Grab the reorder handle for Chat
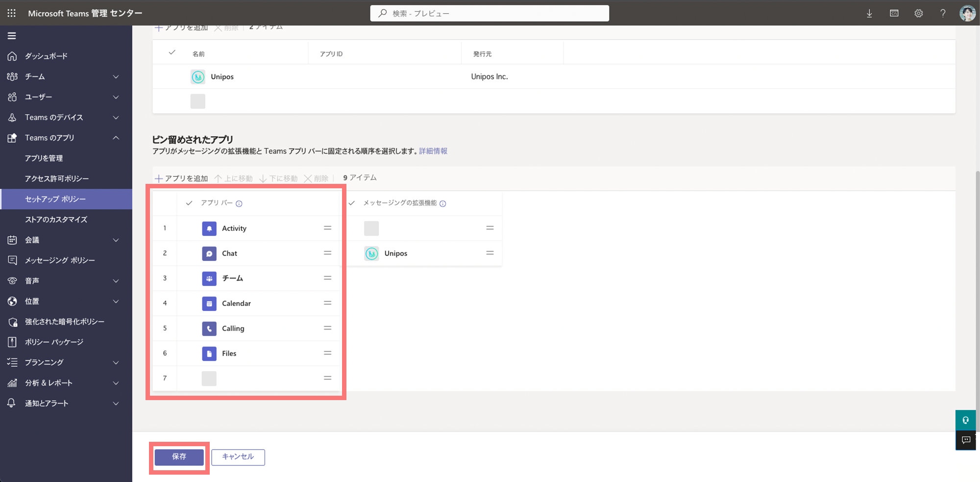Screen dimensions: 980x482 (x=327, y=253)
